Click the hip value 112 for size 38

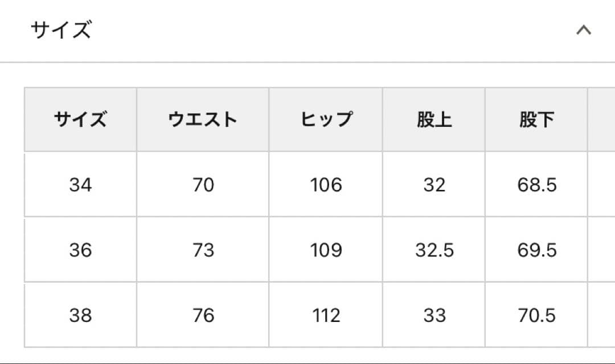(x=325, y=314)
